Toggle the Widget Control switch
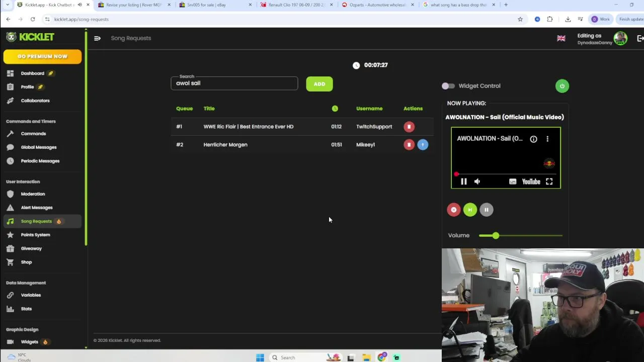The width and height of the screenshot is (644, 362). pyautogui.click(x=448, y=86)
